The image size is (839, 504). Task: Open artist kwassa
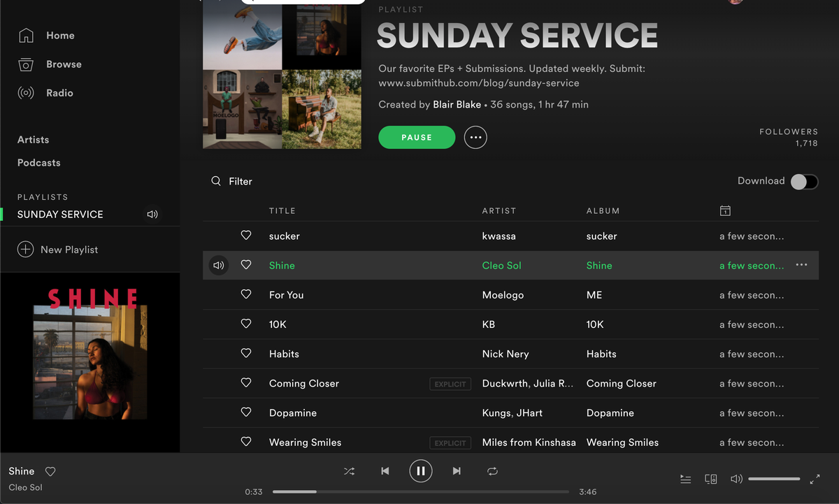(499, 236)
